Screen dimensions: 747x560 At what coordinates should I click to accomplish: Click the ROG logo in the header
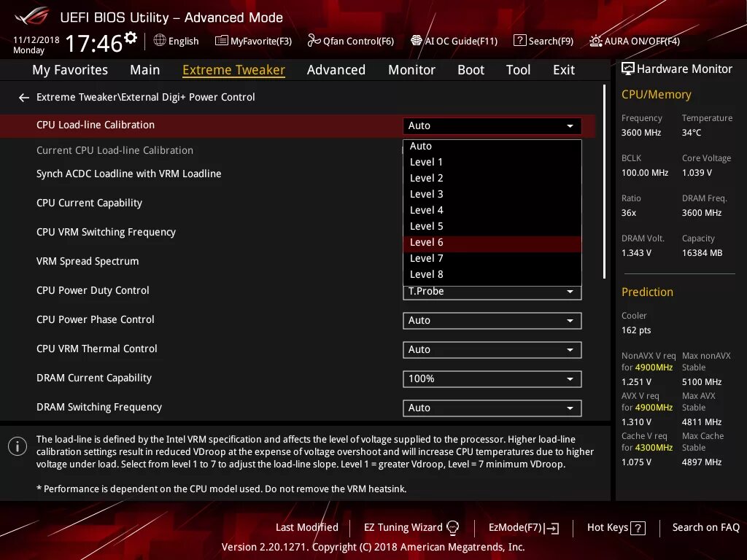point(31,17)
